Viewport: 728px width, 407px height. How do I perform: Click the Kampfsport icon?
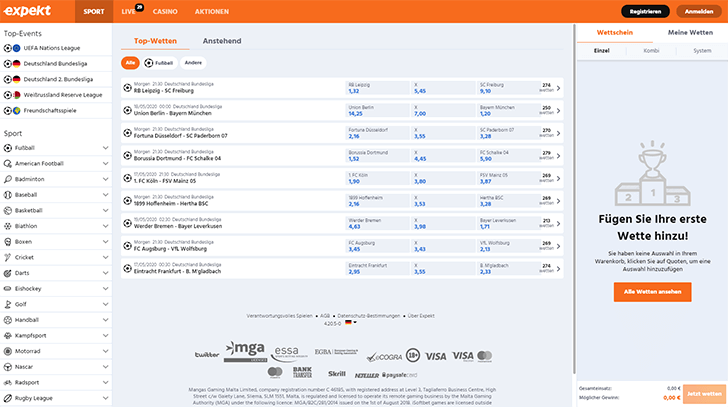(7, 336)
